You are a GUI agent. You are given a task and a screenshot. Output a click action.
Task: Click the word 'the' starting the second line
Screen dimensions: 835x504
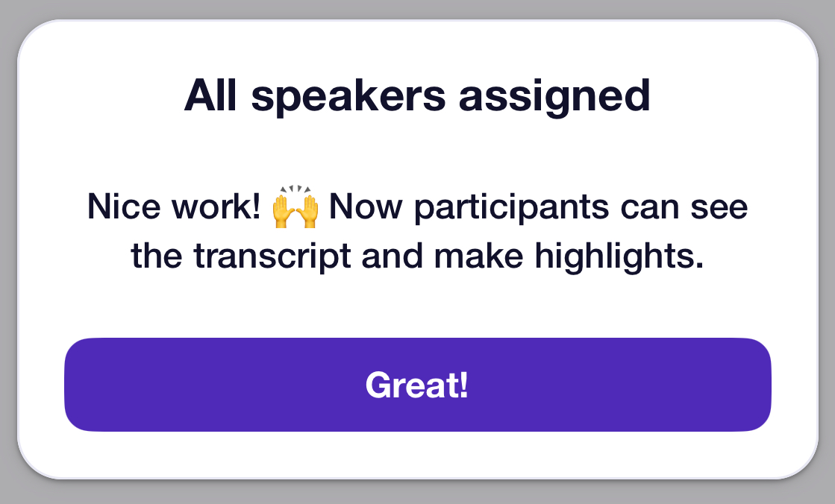(x=157, y=256)
